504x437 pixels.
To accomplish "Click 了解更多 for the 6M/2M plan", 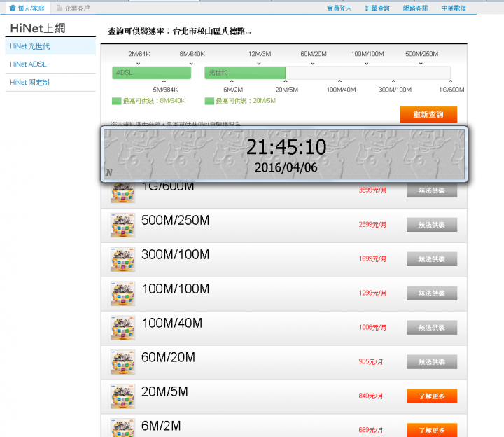I will click(432, 430).
